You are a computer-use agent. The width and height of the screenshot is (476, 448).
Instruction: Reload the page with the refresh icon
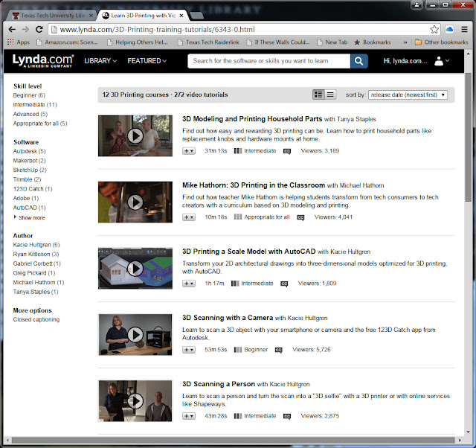(x=39, y=30)
